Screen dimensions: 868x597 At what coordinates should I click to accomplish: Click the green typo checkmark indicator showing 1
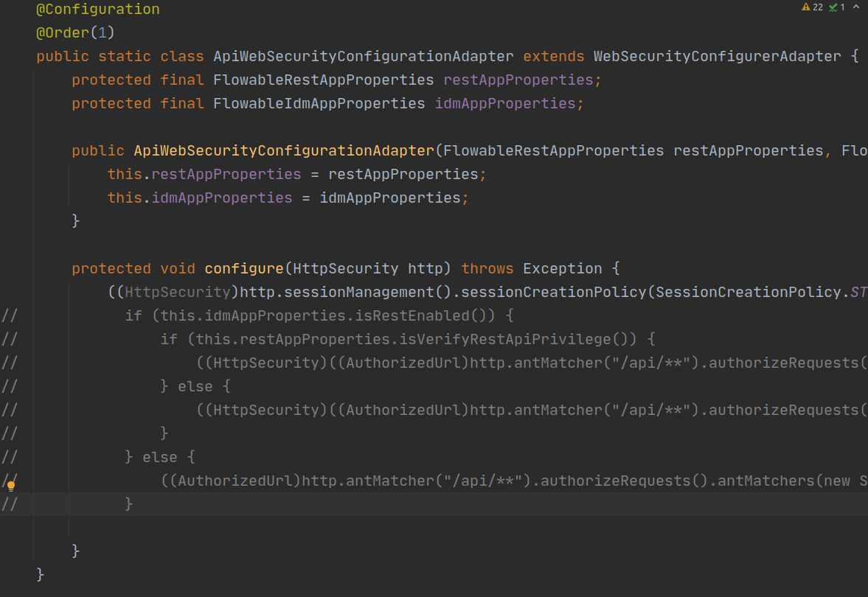pos(834,7)
